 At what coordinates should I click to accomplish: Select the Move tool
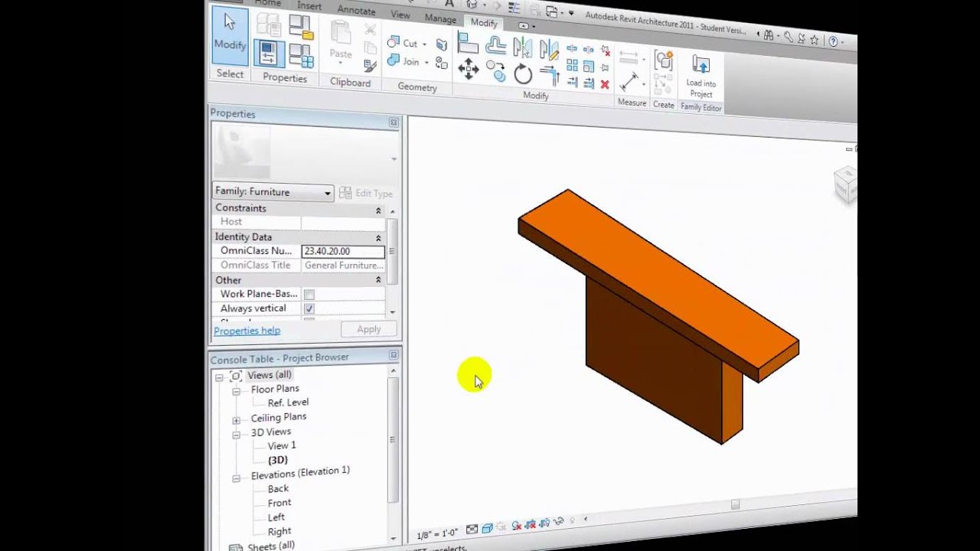pos(468,67)
